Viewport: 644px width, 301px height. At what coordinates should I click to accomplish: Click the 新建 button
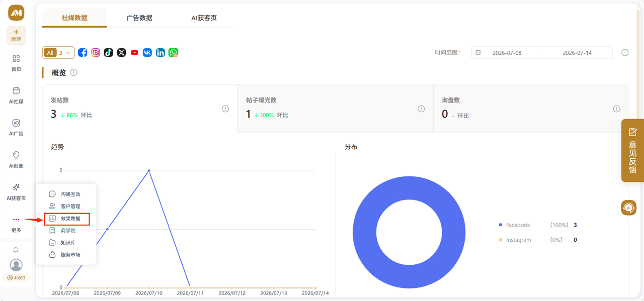coord(16,35)
